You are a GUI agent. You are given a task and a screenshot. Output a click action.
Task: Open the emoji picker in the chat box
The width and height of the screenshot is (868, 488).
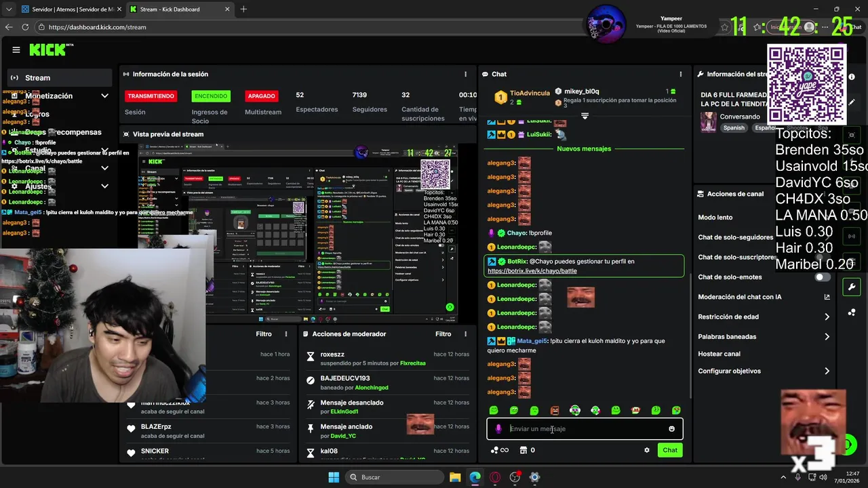tap(671, 429)
